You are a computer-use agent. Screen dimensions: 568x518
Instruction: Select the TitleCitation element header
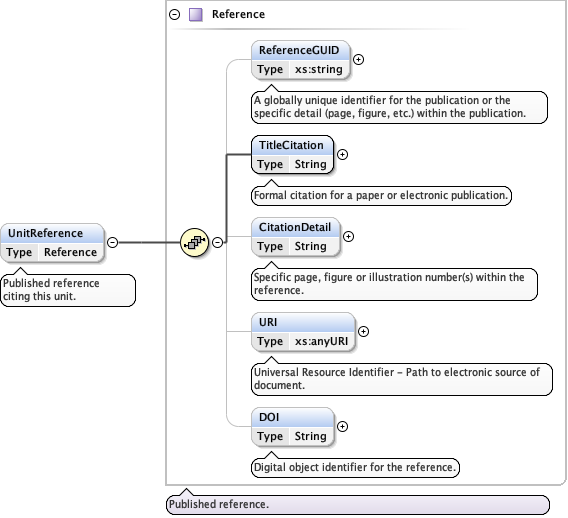pos(292,145)
